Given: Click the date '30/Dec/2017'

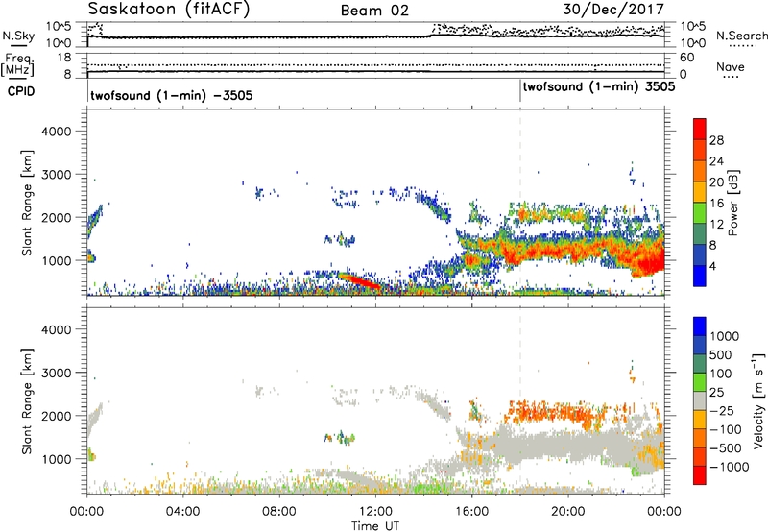Looking at the screenshot, I should 613,10.
